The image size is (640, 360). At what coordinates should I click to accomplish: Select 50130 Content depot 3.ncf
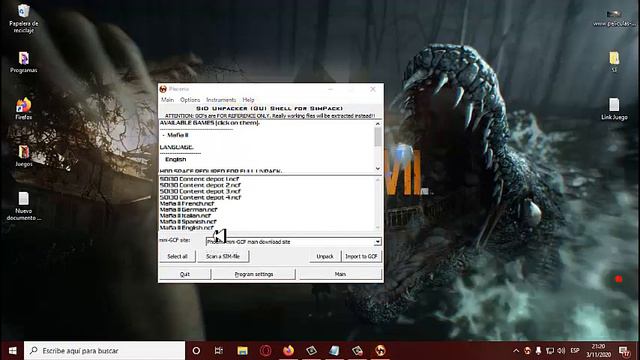[200, 191]
